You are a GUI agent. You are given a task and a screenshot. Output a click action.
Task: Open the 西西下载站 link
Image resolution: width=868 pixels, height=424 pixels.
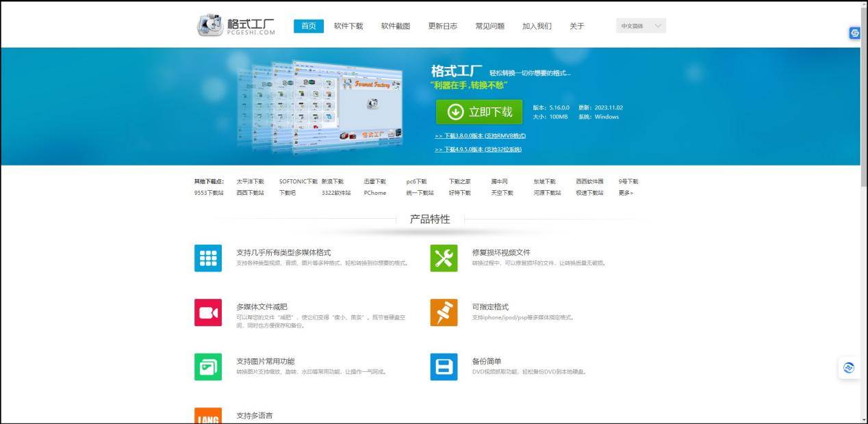click(x=251, y=193)
